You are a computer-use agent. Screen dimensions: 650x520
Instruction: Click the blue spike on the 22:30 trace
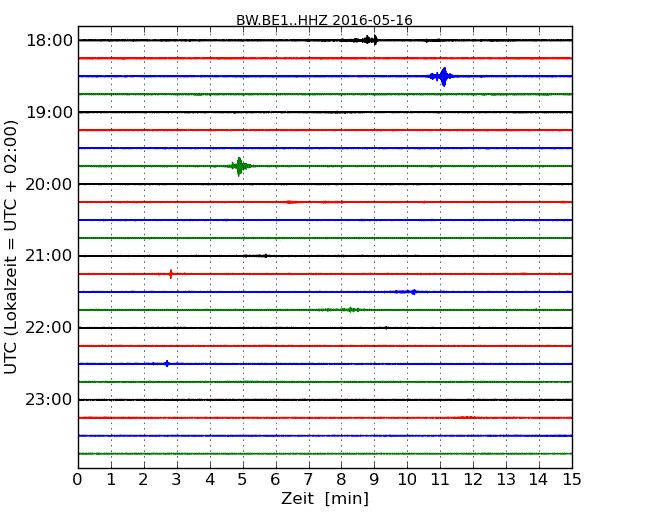(x=166, y=364)
